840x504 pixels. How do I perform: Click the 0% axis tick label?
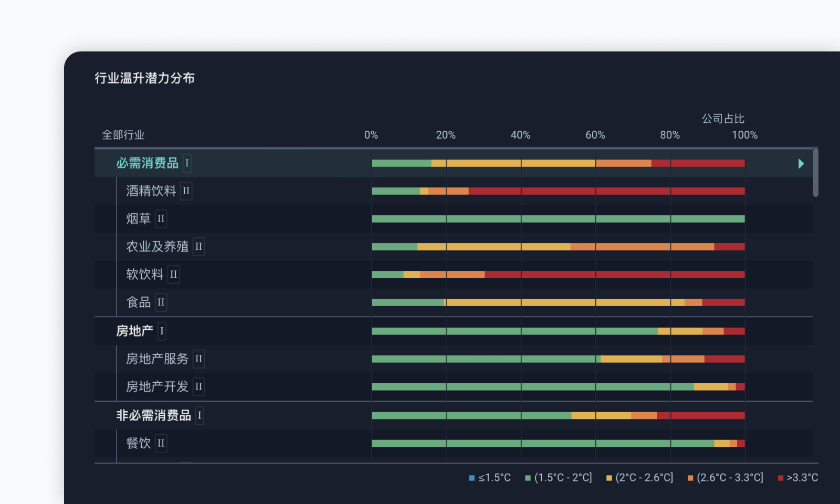point(371,135)
